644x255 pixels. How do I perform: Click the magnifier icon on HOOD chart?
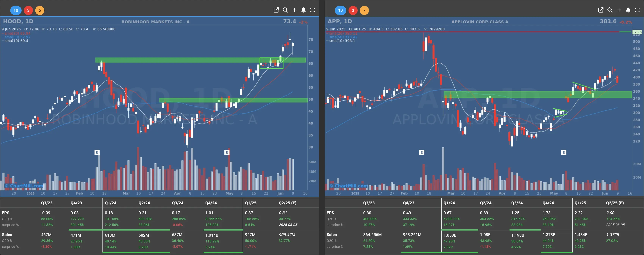pyautogui.click(x=285, y=10)
